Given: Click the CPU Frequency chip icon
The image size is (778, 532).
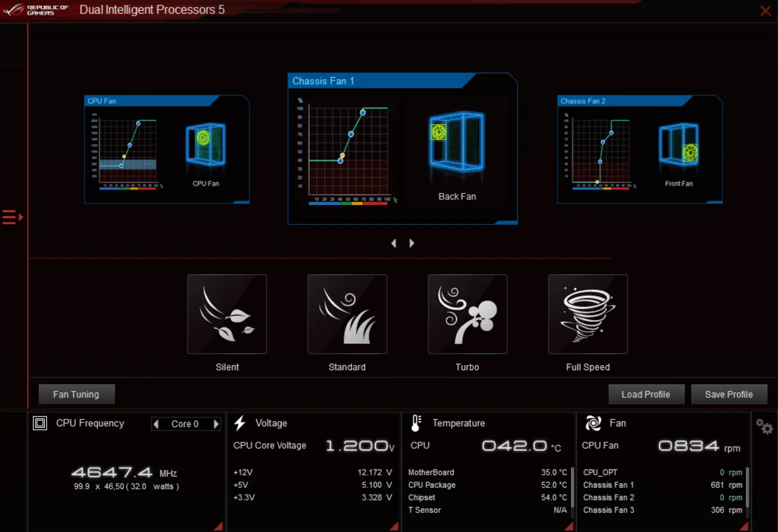Looking at the screenshot, I should (x=40, y=423).
